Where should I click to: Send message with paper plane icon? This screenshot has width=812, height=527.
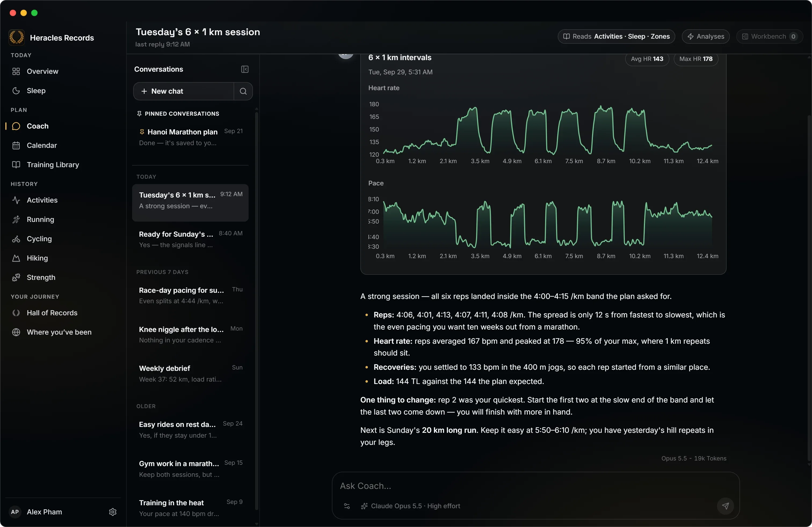pyautogui.click(x=725, y=506)
